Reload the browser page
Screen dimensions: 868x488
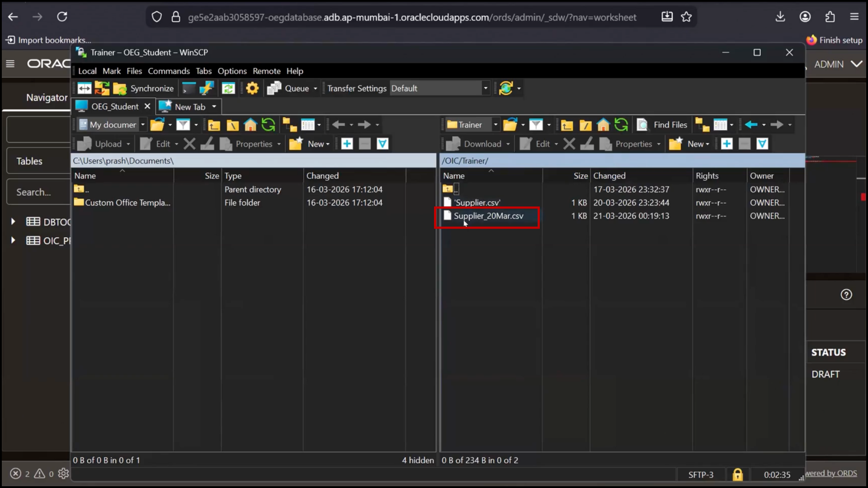[62, 17]
